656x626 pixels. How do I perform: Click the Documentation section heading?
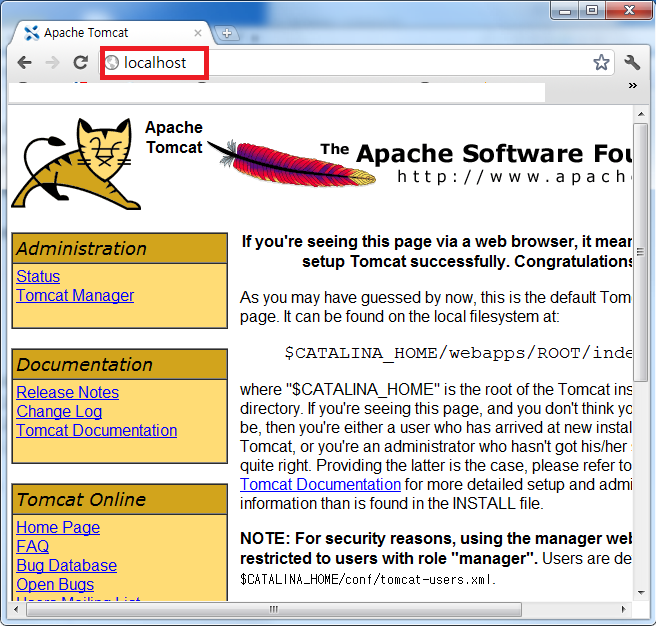click(85, 365)
